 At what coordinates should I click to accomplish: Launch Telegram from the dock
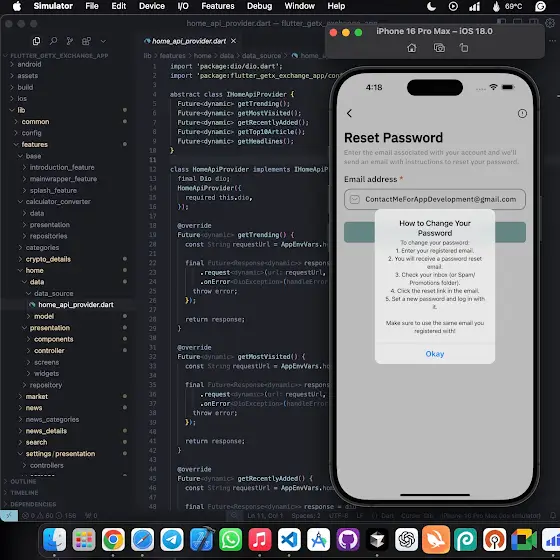172,539
